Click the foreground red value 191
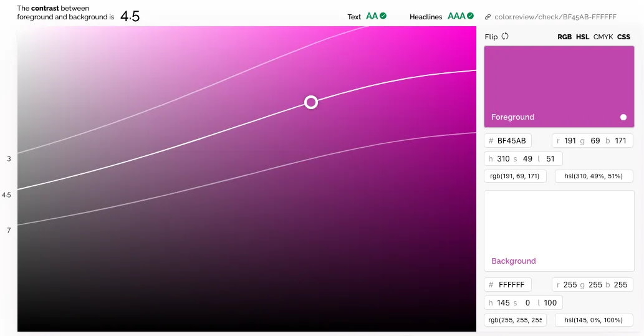 pyautogui.click(x=570, y=141)
